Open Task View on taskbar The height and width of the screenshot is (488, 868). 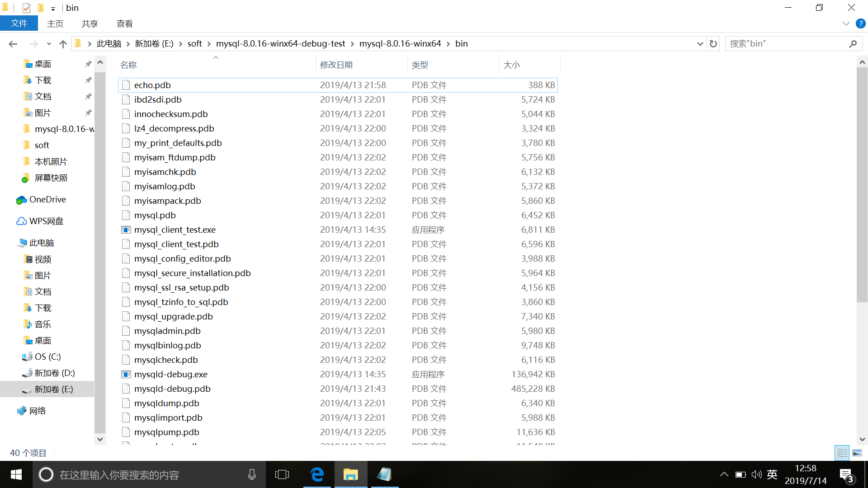[x=282, y=474]
